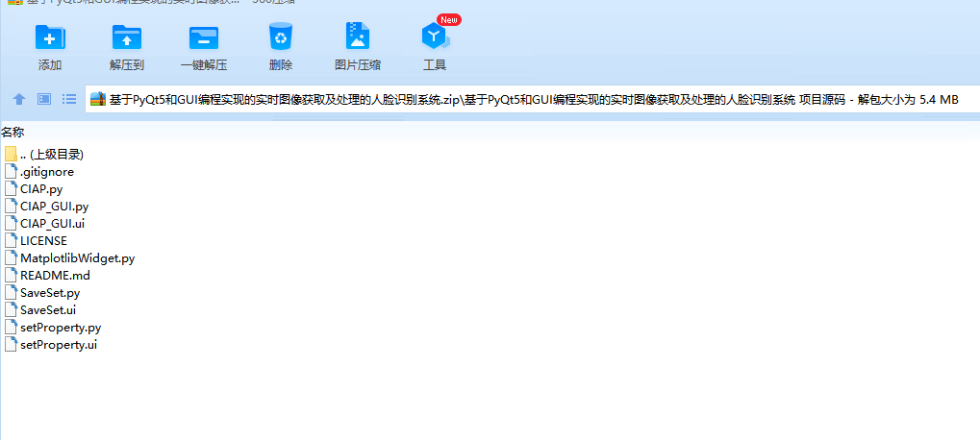Click the file icon next to CIAP.py
Screen dimensions: 980x440
tap(10, 188)
